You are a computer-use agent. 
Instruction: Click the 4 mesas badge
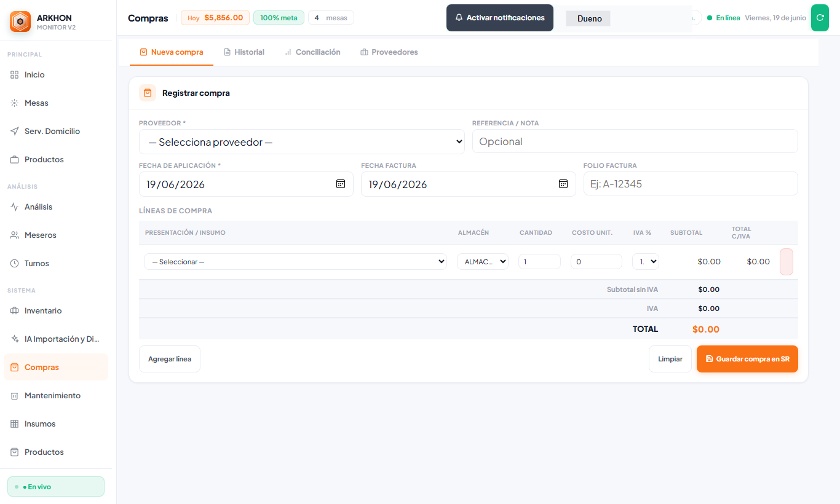pos(331,18)
